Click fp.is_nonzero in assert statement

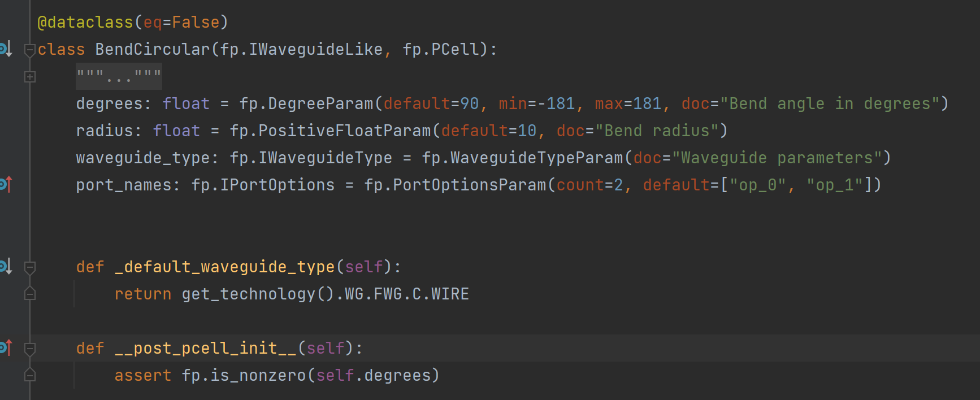[x=244, y=375]
